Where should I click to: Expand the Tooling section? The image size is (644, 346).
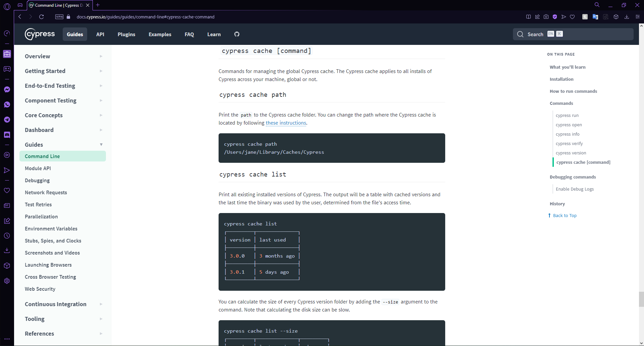[63, 319]
